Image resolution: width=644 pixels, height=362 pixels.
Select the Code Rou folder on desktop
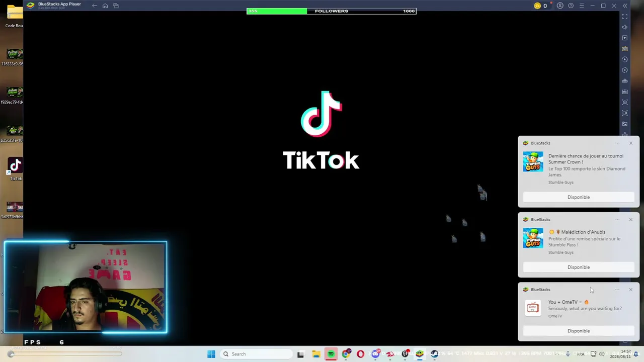tap(15, 16)
